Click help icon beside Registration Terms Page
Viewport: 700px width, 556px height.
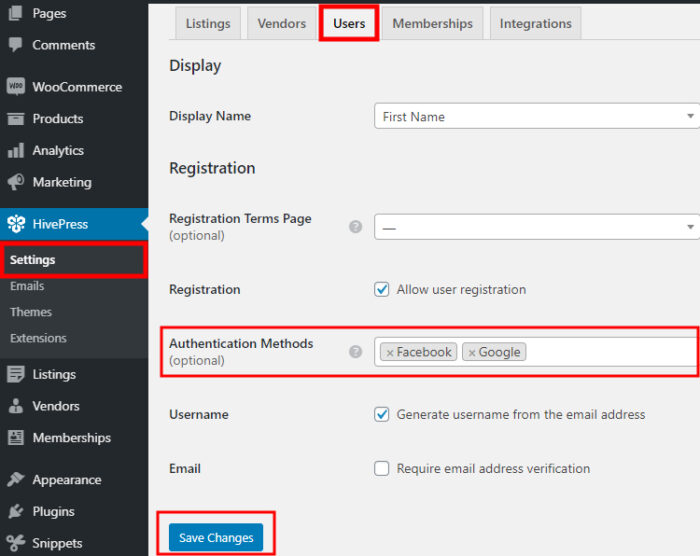pos(355,227)
